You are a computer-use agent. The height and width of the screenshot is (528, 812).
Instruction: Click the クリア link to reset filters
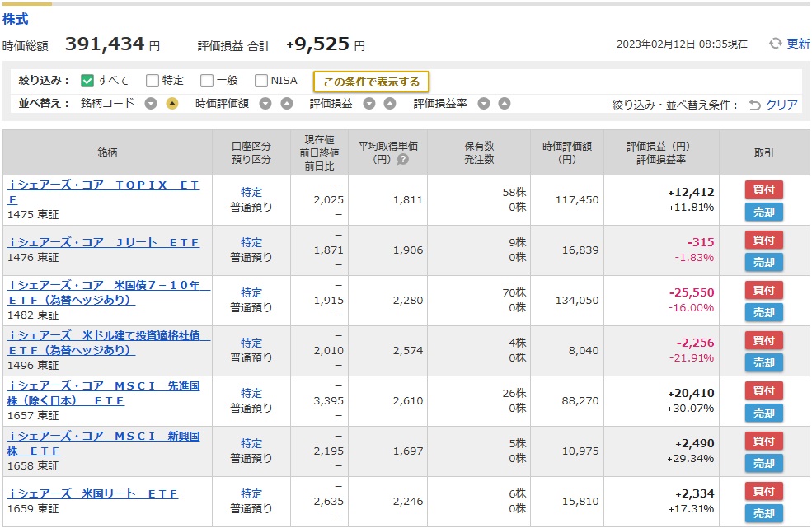tap(781, 105)
